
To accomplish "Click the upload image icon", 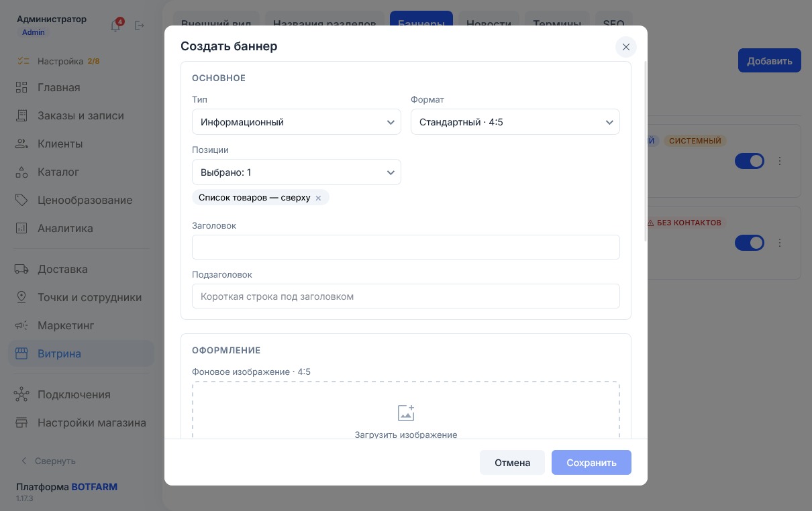I will 406,413.
